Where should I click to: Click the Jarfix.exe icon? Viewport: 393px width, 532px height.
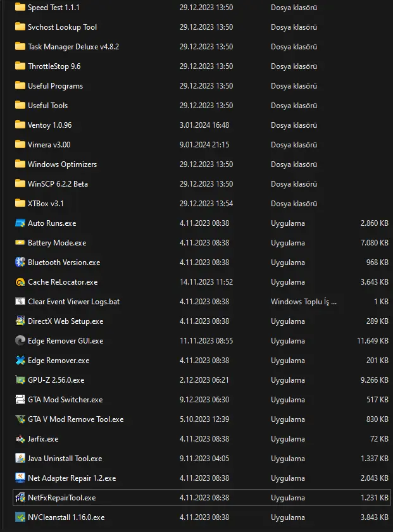click(x=20, y=439)
